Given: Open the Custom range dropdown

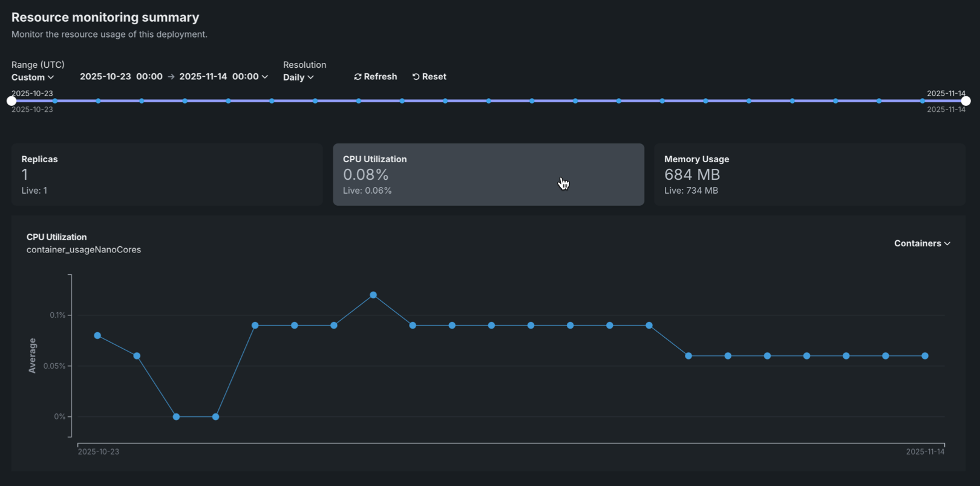Looking at the screenshot, I should 33,77.
